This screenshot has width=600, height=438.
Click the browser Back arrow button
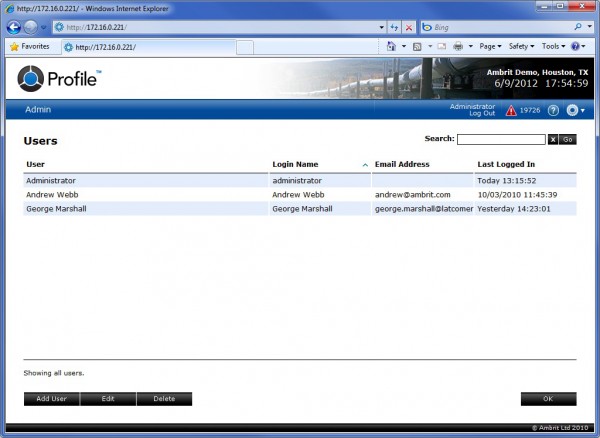(14, 27)
